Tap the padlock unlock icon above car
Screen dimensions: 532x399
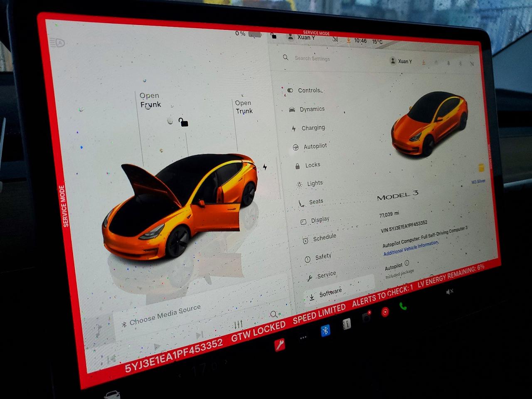tap(183, 122)
